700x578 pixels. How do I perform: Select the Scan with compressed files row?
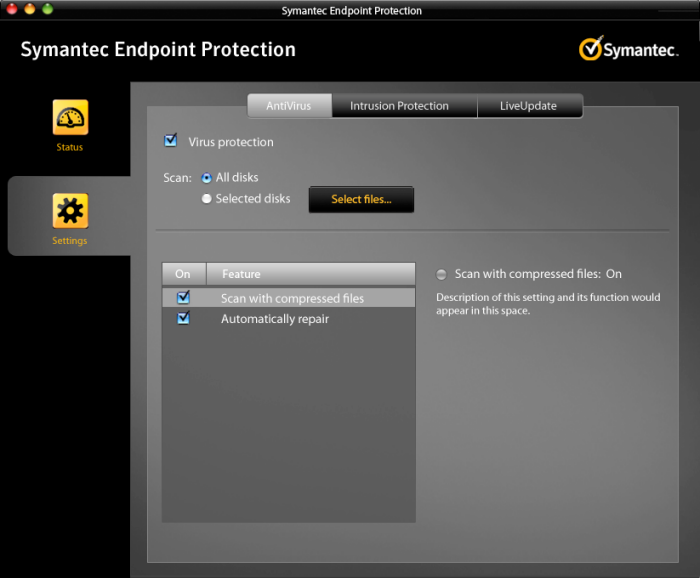tap(288, 298)
